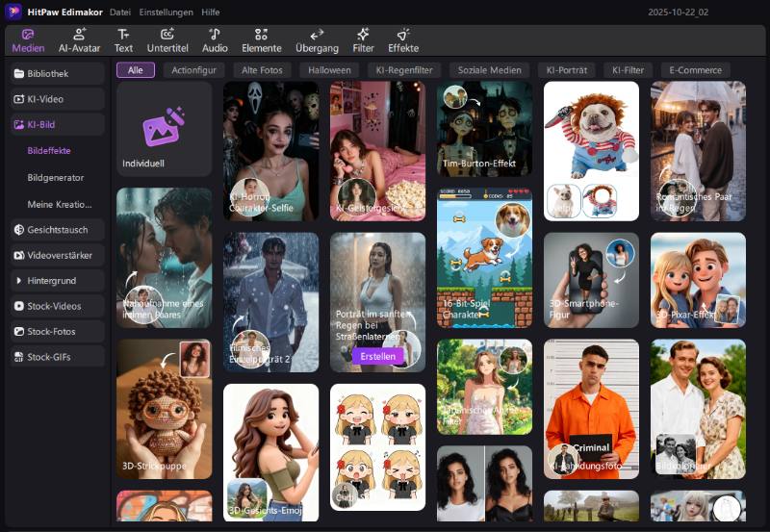Expand the Hintergrund sidebar section
Image resolution: width=770 pixels, height=532 pixels.
(x=56, y=280)
